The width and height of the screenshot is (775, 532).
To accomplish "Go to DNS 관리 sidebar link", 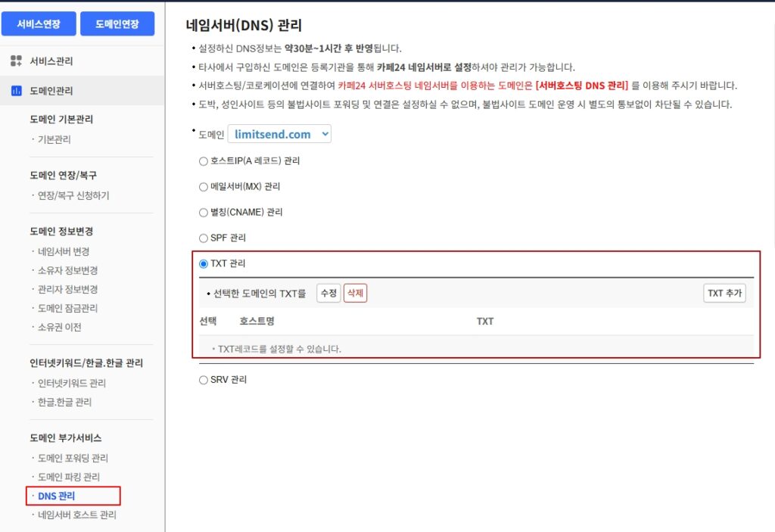I will tap(57, 496).
